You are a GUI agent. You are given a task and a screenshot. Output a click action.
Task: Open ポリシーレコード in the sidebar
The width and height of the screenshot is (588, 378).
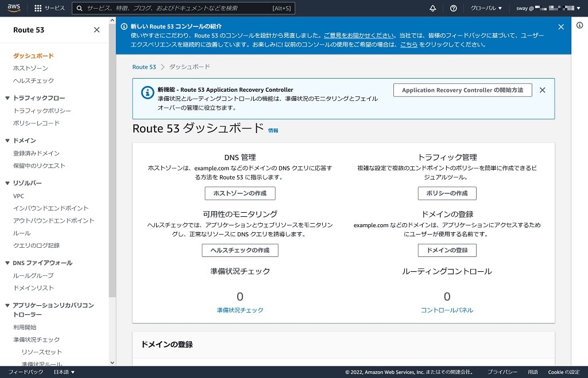[x=36, y=123]
